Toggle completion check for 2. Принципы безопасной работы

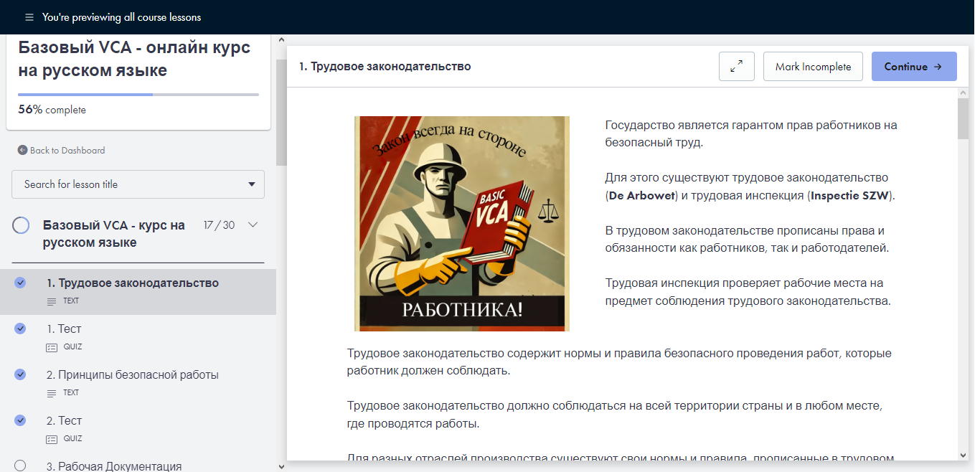pyautogui.click(x=20, y=374)
